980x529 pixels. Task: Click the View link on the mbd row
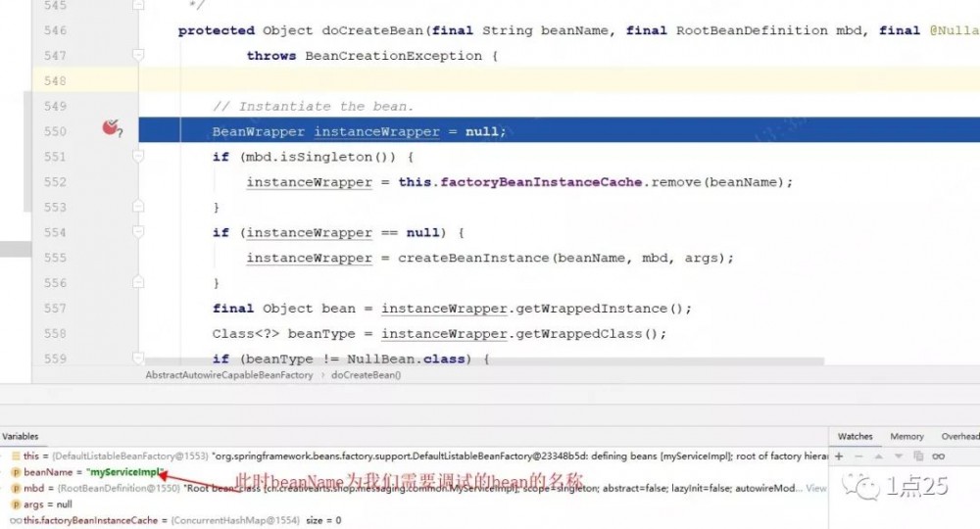pyautogui.click(x=815, y=489)
